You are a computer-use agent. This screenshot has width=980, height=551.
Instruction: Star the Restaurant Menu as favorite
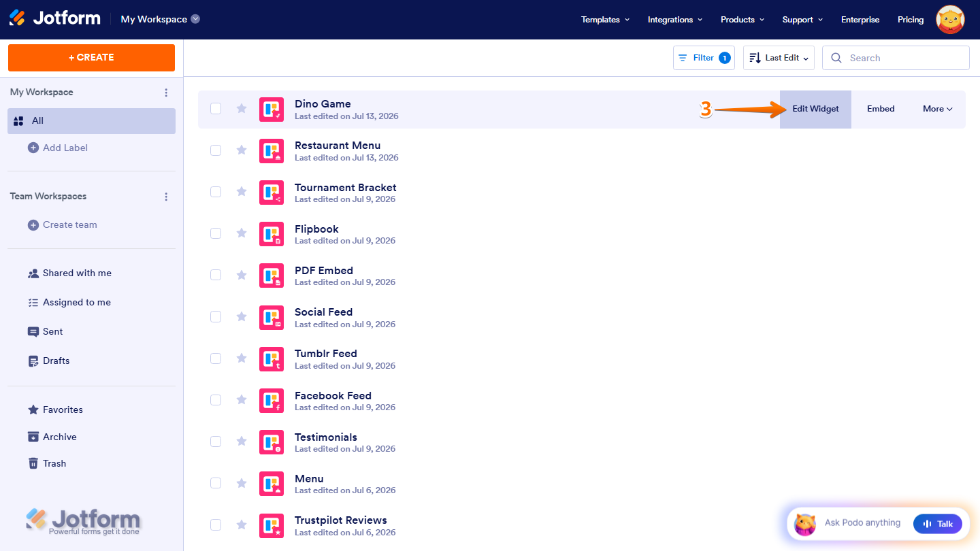tap(242, 150)
